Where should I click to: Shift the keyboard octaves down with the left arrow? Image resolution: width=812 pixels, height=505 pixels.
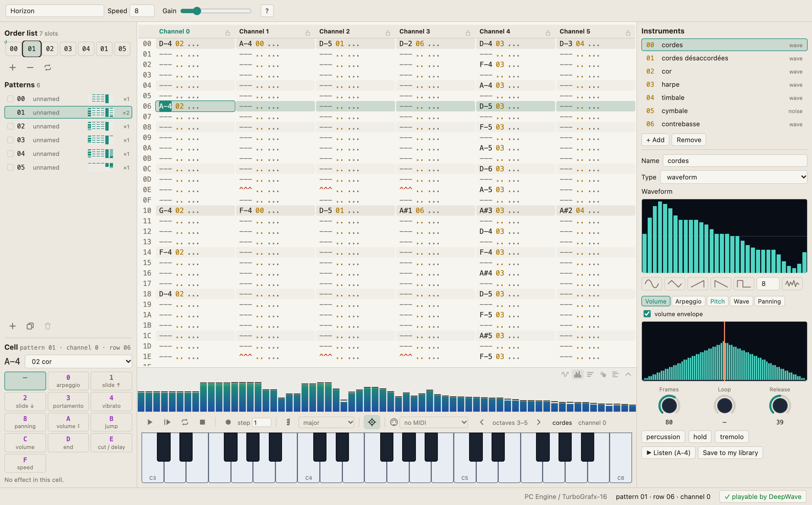(x=482, y=422)
